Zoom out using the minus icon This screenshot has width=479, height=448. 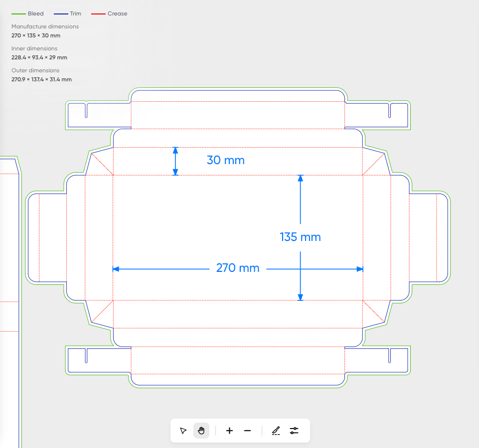pos(247,431)
